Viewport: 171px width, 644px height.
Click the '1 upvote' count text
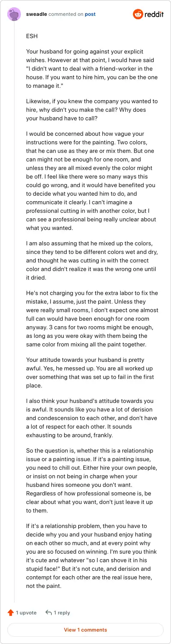pos(26,613)
